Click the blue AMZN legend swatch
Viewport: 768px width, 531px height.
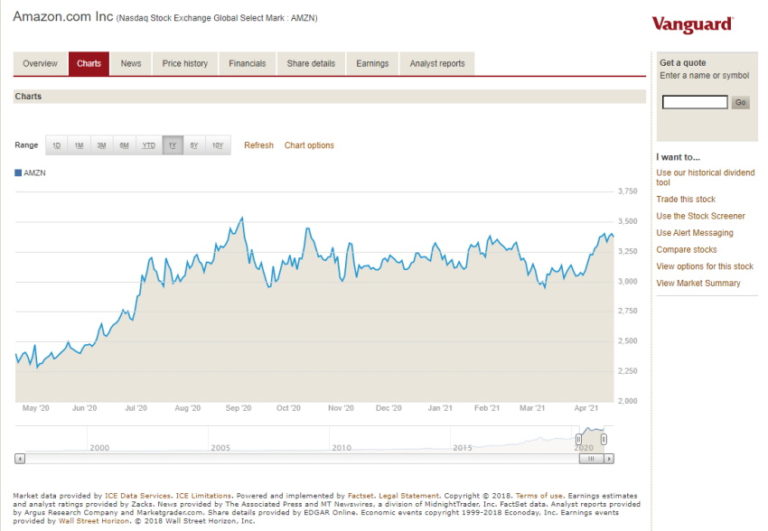(x=18, y=173)
